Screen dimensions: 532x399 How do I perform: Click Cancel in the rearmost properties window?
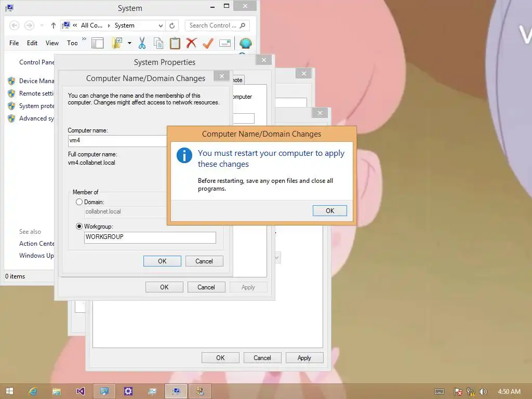pos(262,357)
